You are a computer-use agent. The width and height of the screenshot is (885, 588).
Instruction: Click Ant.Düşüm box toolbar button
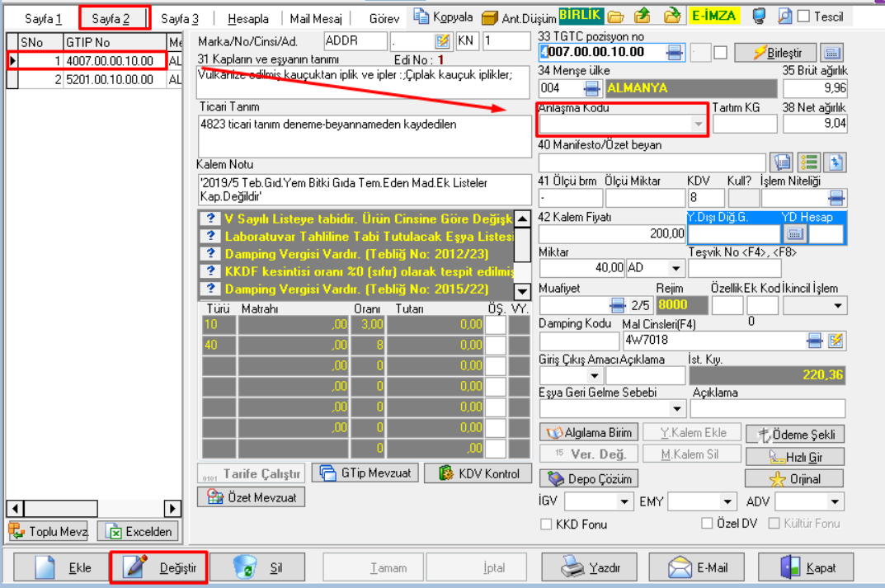tap(520, 18)
